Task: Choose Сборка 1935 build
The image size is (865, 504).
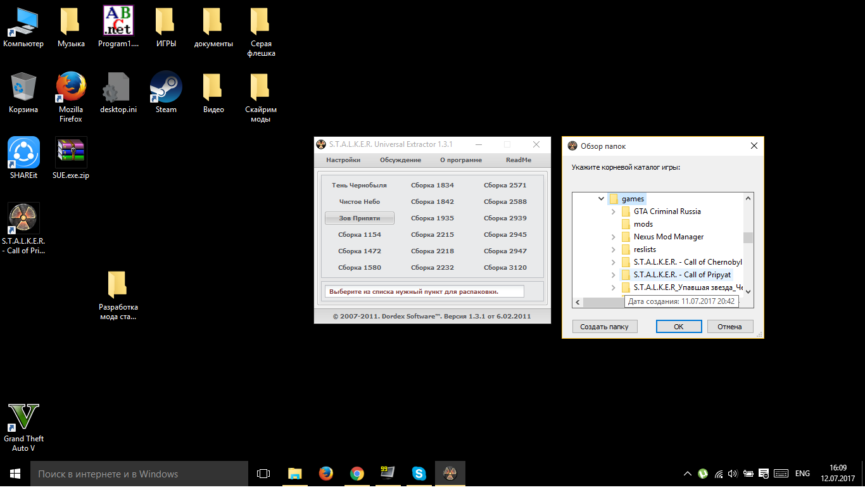Action: tap(432, 218)
